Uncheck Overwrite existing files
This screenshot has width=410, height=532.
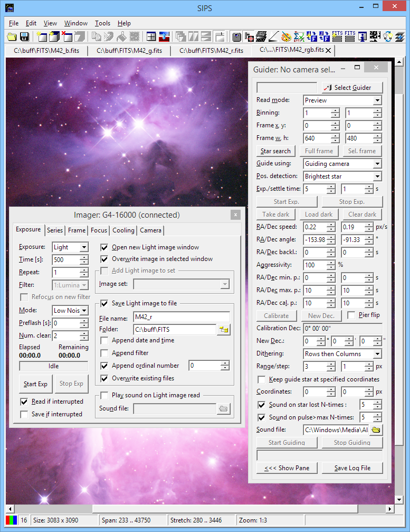[104, 378]
